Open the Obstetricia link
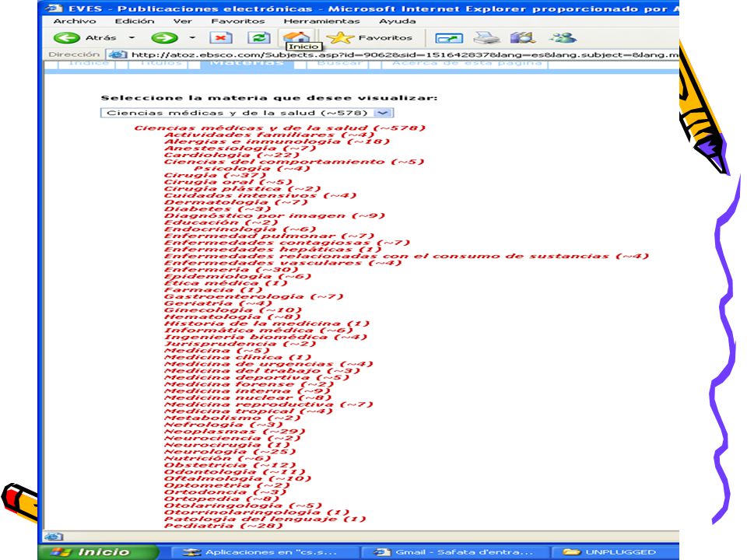This screenshot has width=747, height=560. pos(230,465)
